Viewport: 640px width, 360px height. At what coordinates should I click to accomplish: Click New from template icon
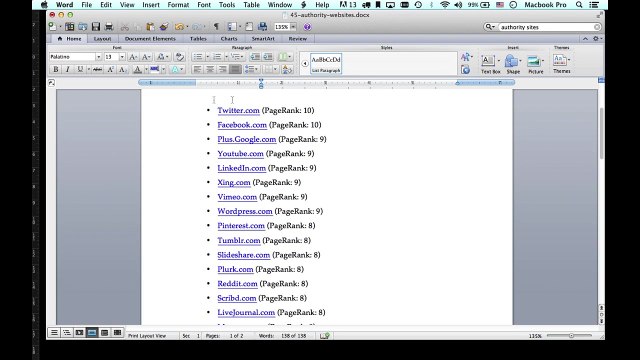click(x=70, y=27)
